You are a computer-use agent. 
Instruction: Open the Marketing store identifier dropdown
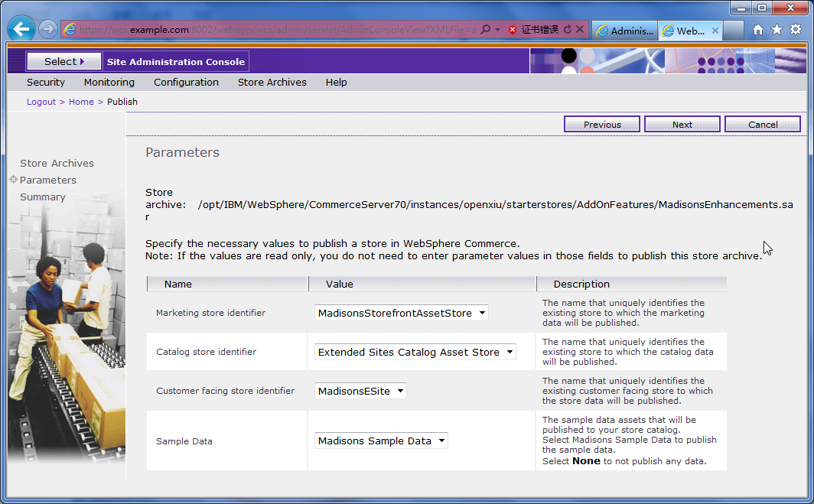click(402, 313)
